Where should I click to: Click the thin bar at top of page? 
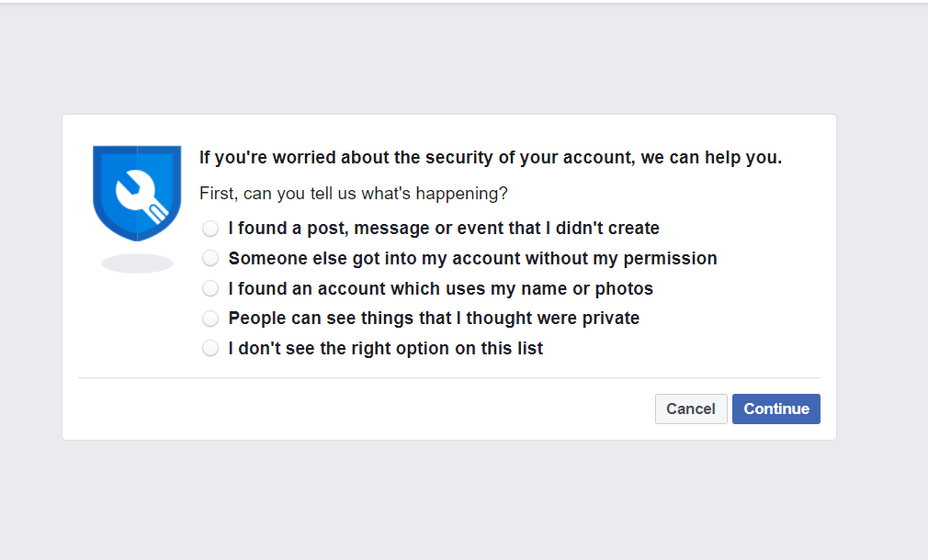coord(464,2)
